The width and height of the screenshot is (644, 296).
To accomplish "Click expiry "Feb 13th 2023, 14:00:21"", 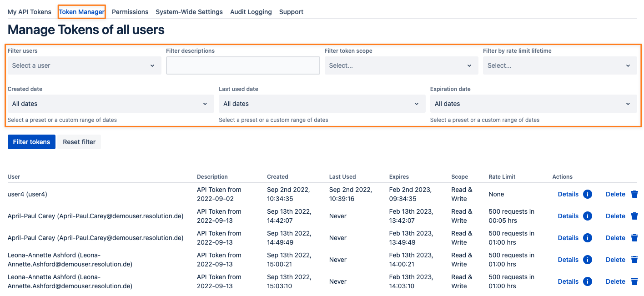I will (411, 260).
